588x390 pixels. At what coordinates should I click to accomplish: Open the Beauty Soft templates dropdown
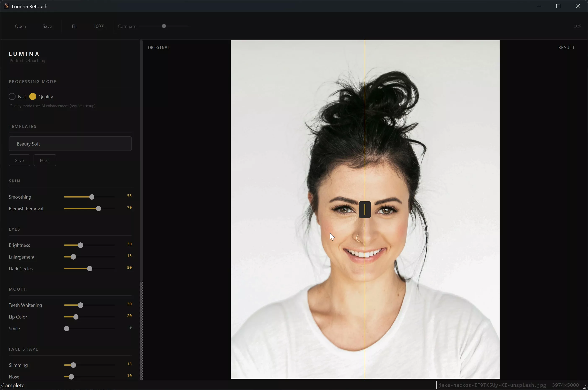pyautogui.click(x=70, y=143)
